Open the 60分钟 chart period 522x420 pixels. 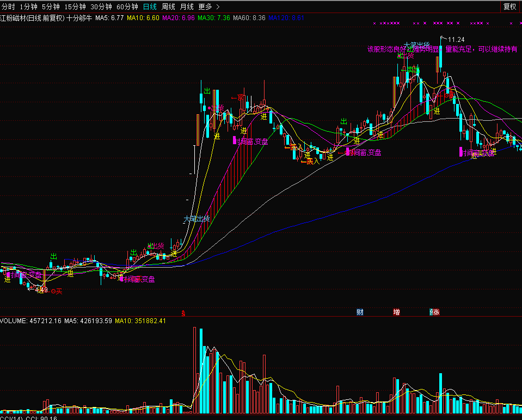127,7
